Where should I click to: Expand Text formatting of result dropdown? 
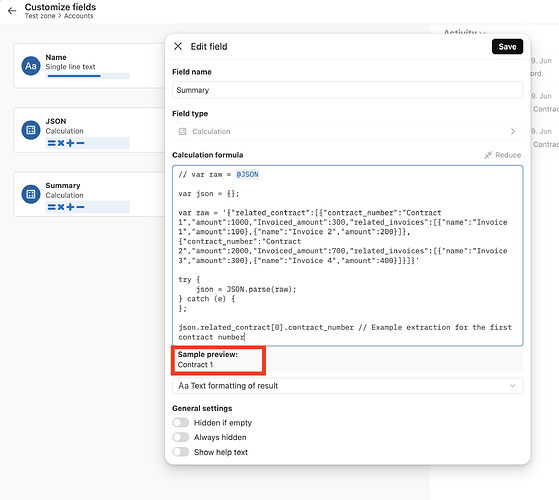tap(348, 386)
